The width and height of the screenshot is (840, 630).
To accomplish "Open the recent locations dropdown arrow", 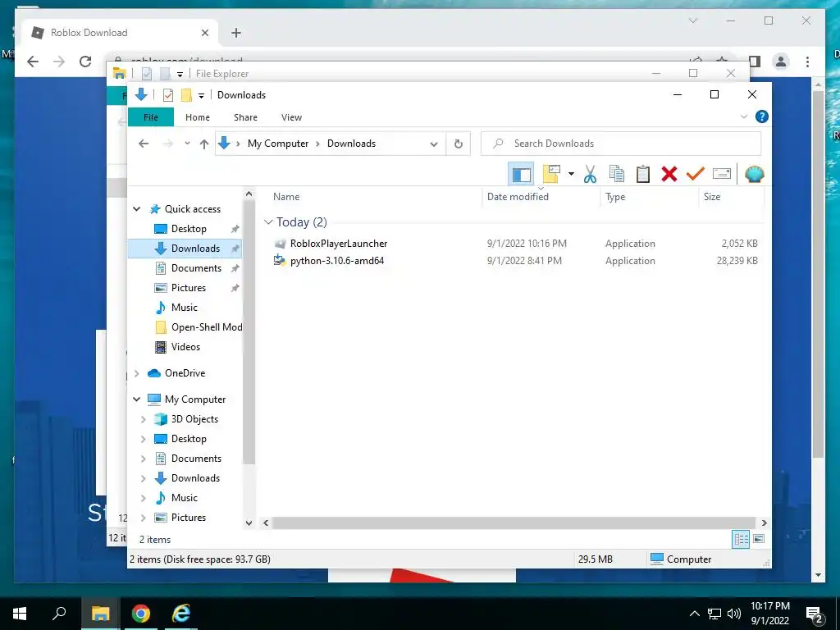I will pyautogui.click(x=187, y=144).
